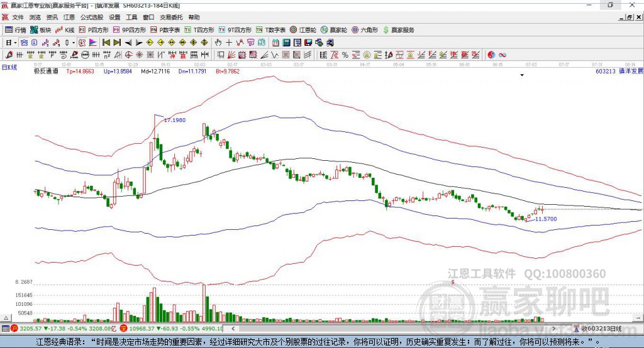
Task: Open the 公式选股 menu
Action: click(x=92, y=17)
